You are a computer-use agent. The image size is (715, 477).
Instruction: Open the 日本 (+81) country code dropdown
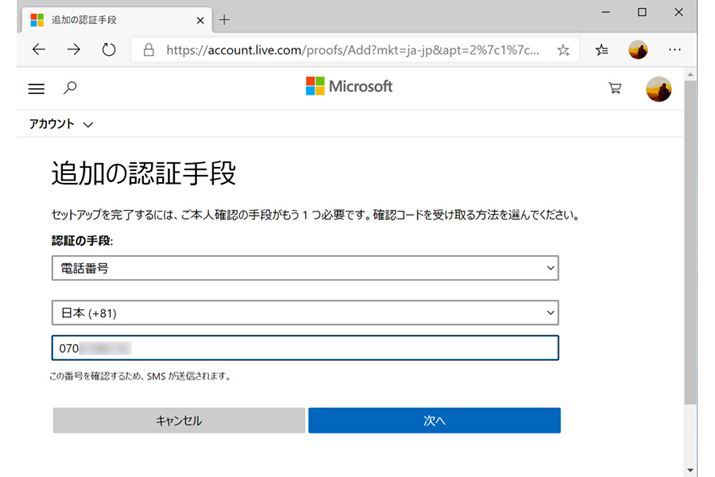click(305, 313)
